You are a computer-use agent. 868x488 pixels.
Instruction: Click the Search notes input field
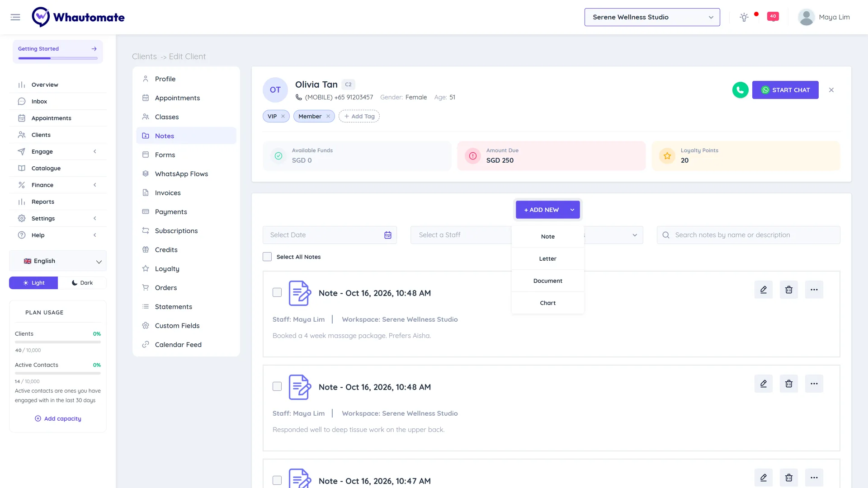748,235
